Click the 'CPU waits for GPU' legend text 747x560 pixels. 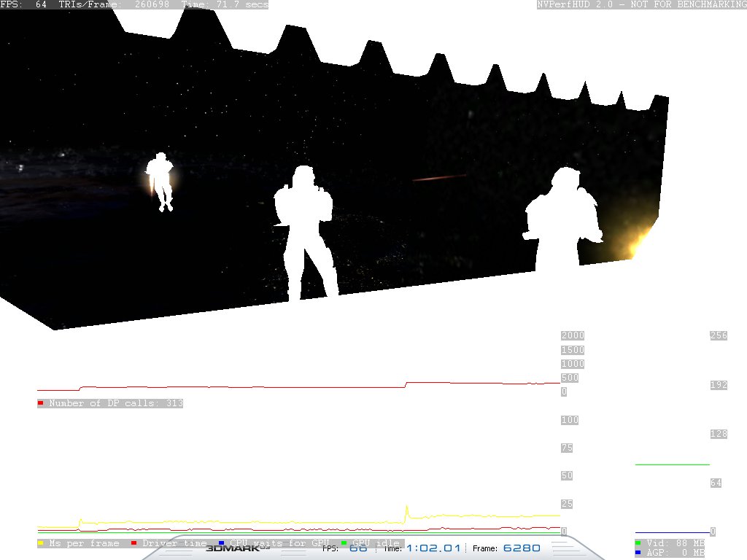(279, 543)
